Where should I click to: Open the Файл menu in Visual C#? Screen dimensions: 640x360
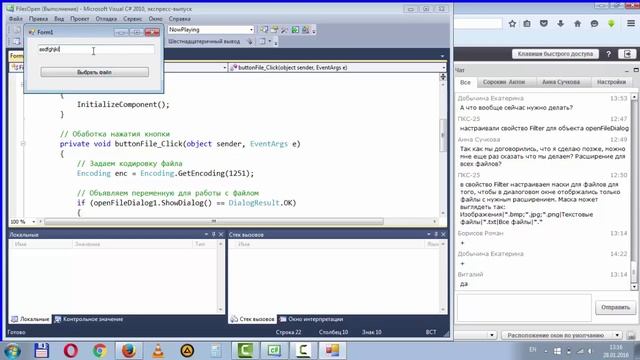(16, 19)
